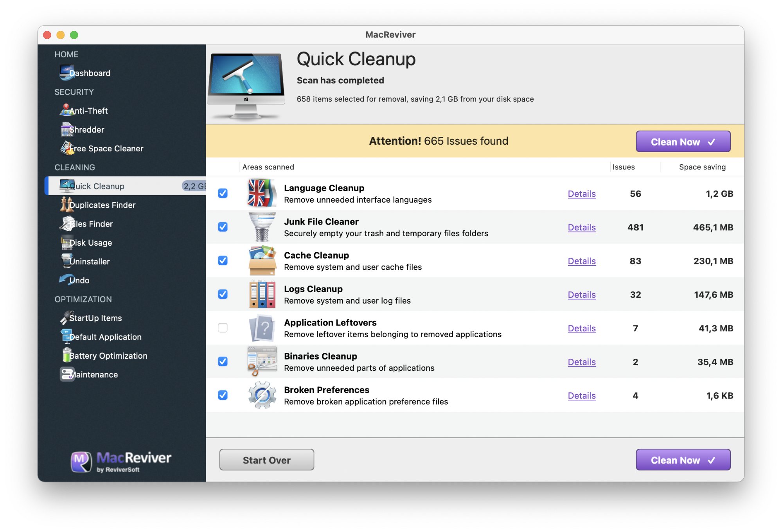
Task: Toggle the Cache Cleanup checkbox
Action: 223,261
